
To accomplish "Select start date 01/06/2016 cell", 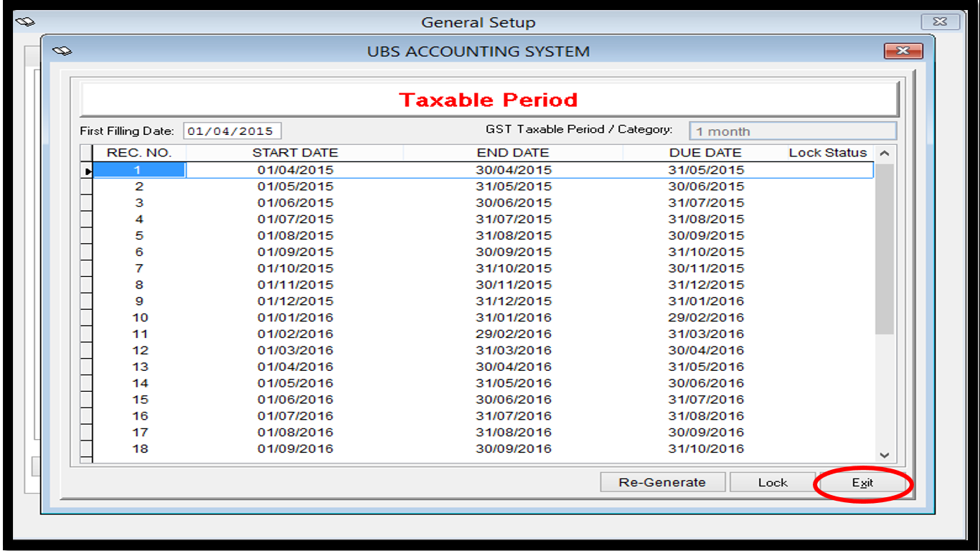I will point(296,400).
